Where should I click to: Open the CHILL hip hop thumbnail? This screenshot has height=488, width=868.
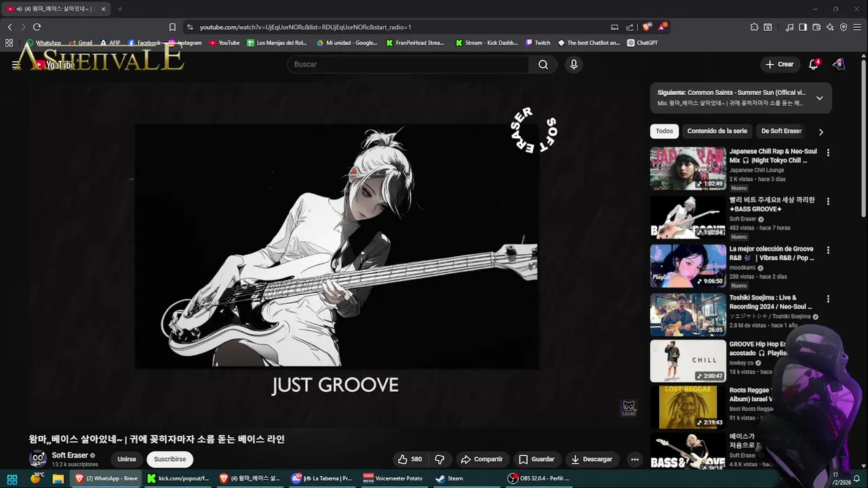[688, 361]
